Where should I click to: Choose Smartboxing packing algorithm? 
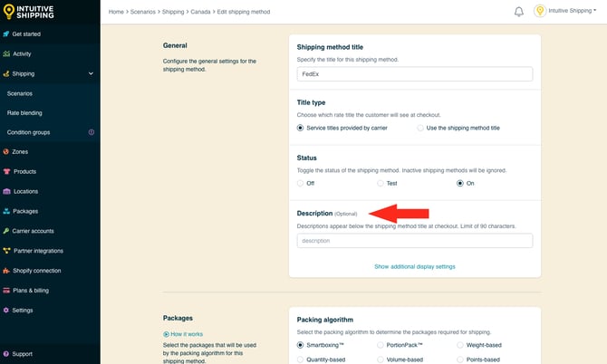(300, 345)
